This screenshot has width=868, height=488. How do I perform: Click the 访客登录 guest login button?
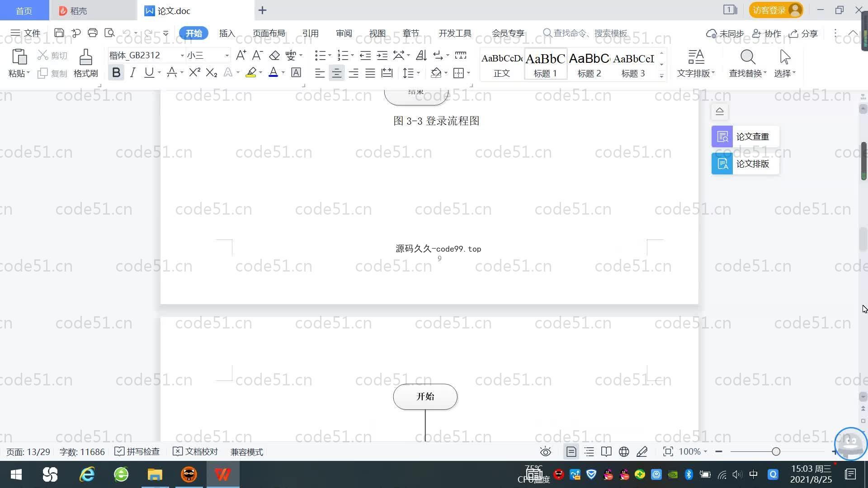point(776,10)
